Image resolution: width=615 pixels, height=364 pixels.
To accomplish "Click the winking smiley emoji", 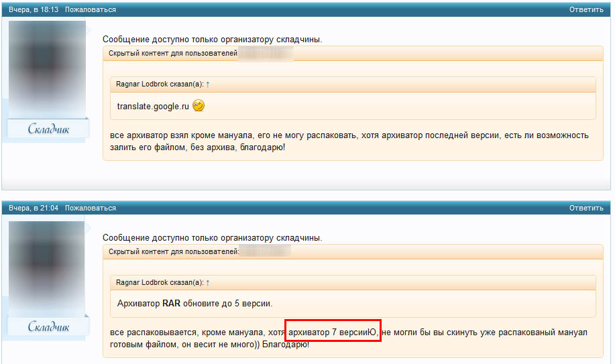I will 199,105.
